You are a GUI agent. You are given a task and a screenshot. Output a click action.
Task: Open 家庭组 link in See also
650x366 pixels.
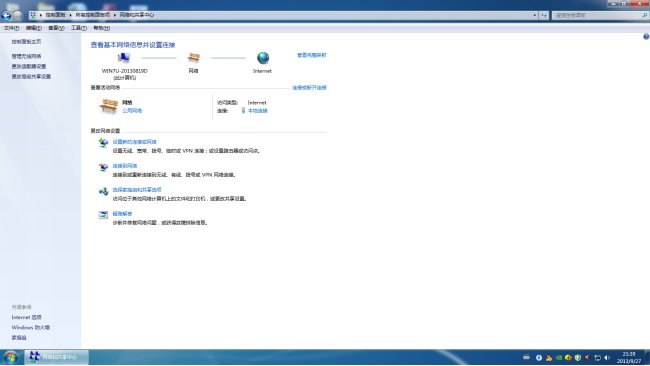(19, 337)
